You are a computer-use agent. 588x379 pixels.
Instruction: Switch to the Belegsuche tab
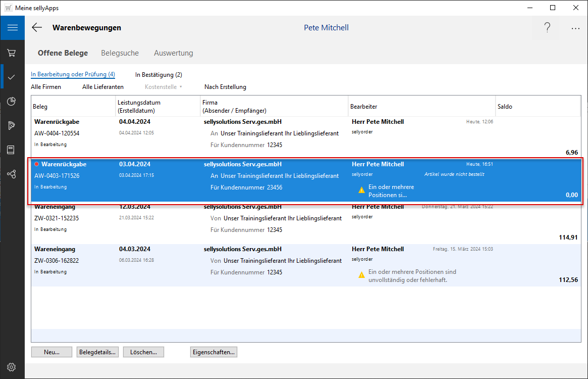tap(120, 53)
